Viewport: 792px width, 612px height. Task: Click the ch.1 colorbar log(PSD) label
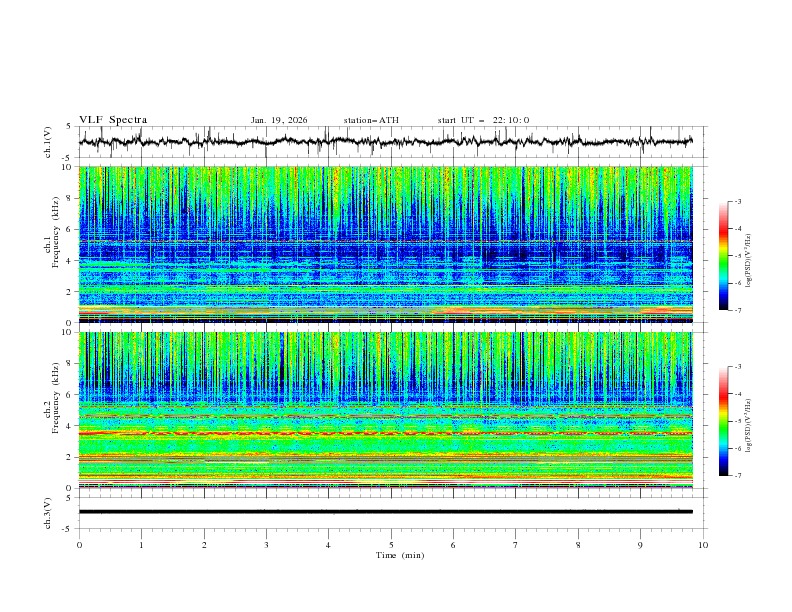748,261
